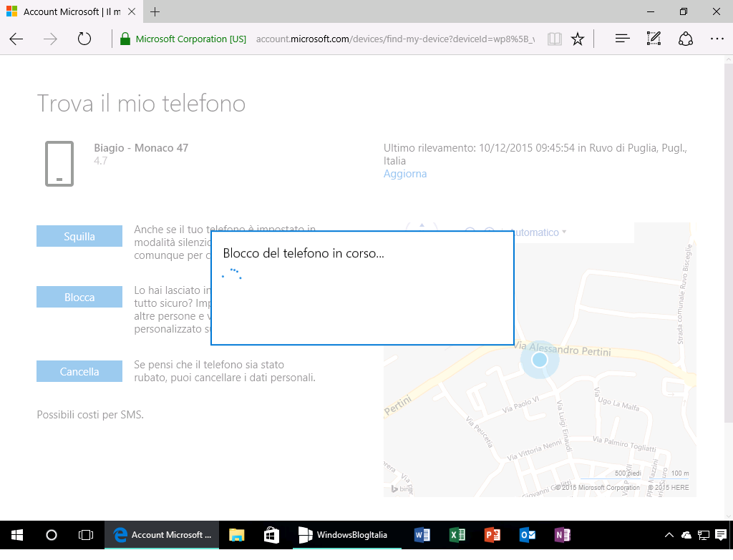
Task: Click the device name 'Biagio - Monaco 47'
Action: click(141, 148)
